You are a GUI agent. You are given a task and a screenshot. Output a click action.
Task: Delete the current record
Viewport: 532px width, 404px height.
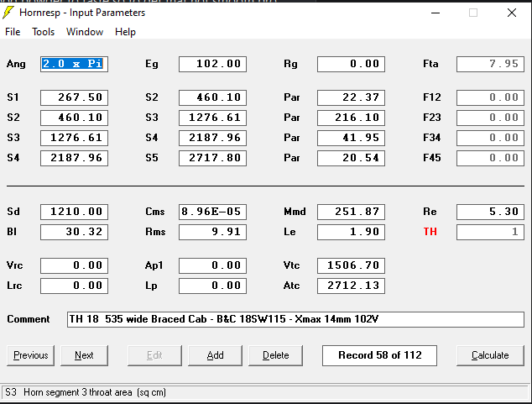(x=275, y=355)
